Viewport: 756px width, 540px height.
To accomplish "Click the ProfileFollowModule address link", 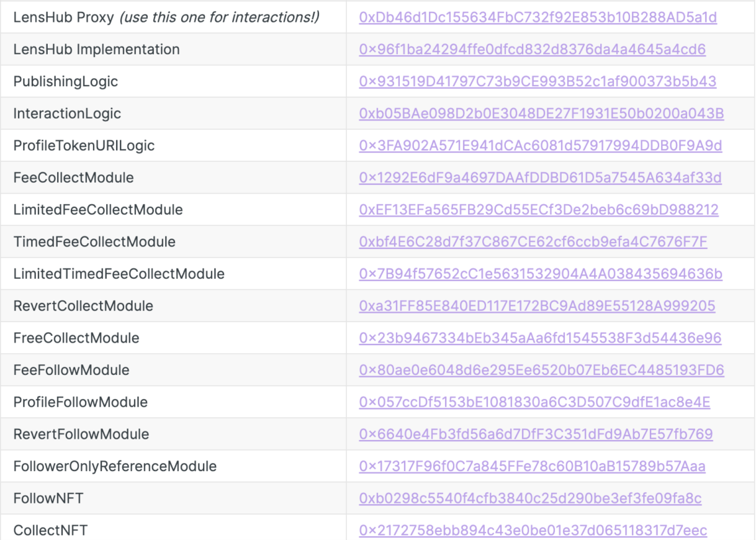I will coord(535,402).
